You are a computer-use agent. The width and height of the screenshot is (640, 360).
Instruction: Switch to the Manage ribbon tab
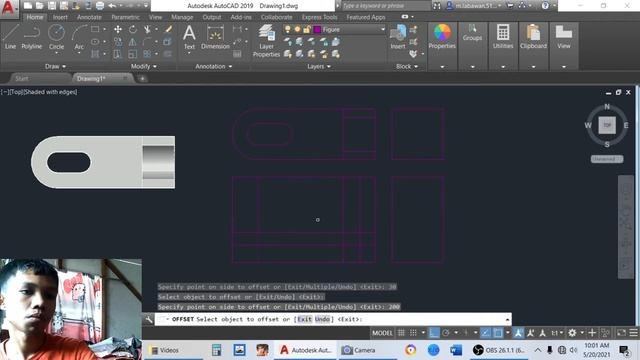182,17
